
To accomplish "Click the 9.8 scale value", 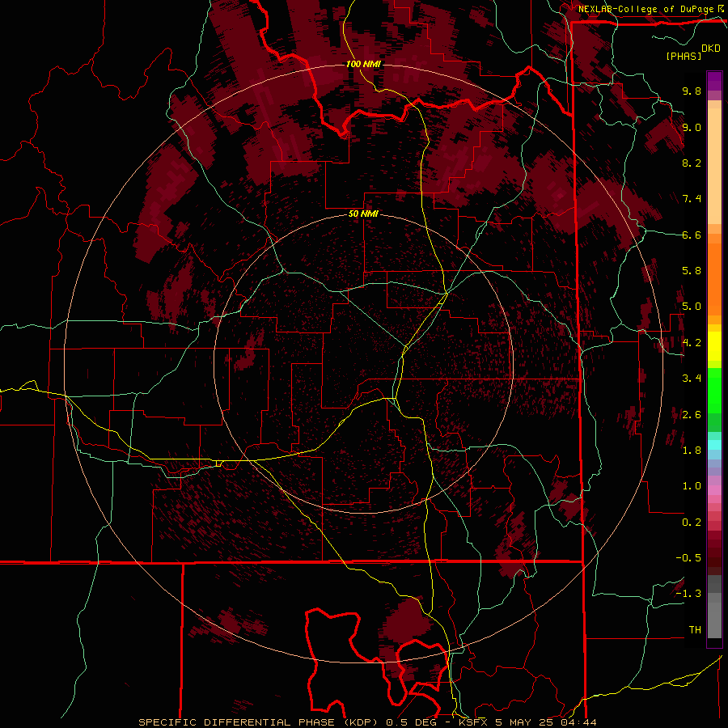I will coord(692,91).
